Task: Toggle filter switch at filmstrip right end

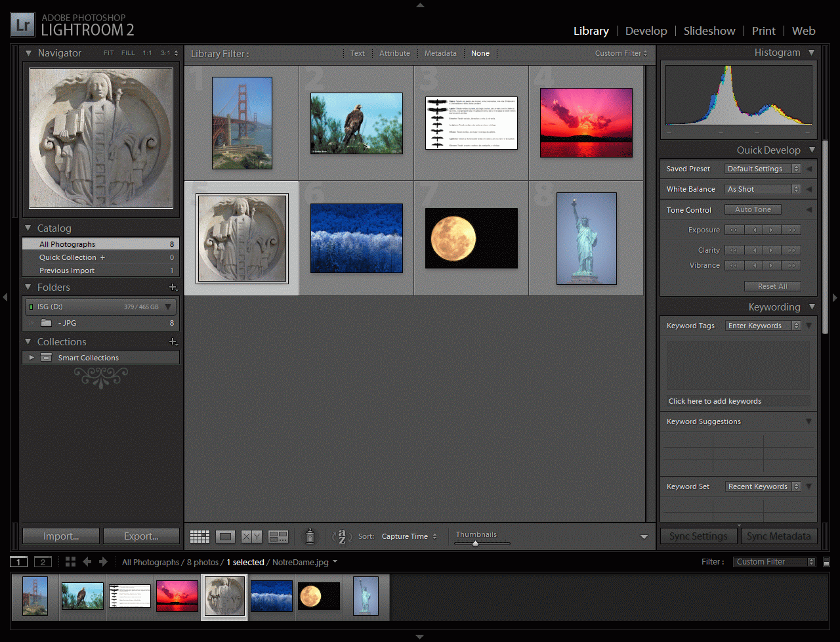Action: 826,562
